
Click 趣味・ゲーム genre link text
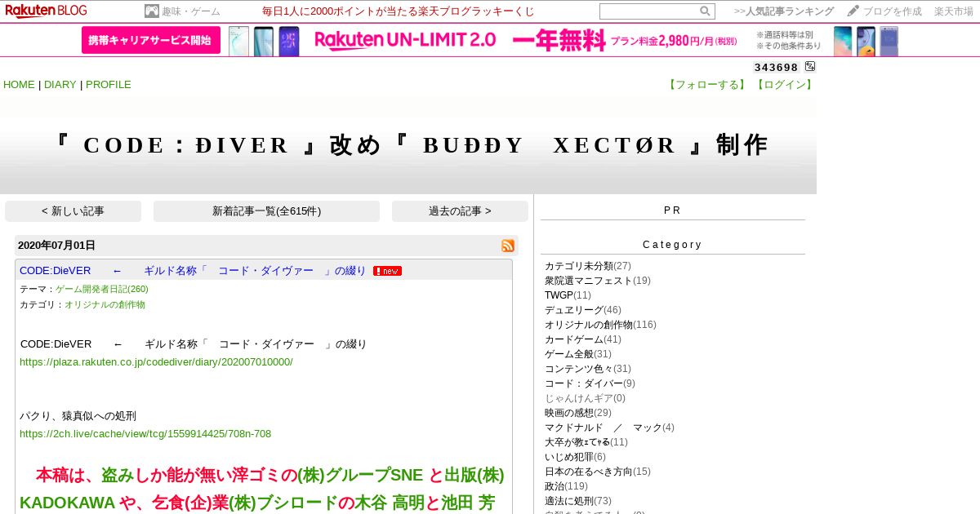190,11
